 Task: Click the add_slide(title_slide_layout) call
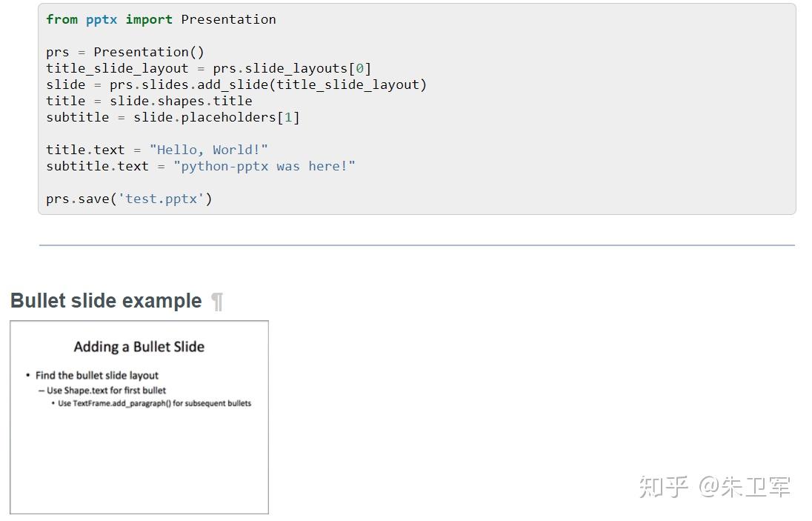tap(312, 85)
